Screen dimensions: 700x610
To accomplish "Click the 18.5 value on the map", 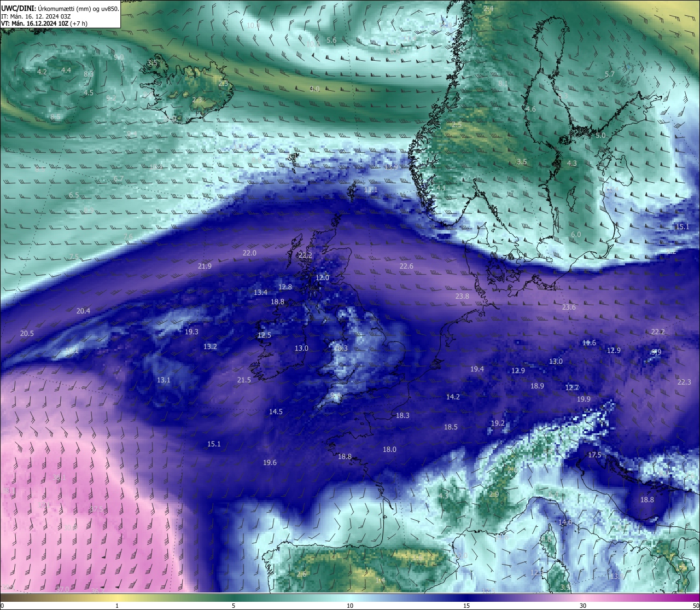I will (451, 427).
